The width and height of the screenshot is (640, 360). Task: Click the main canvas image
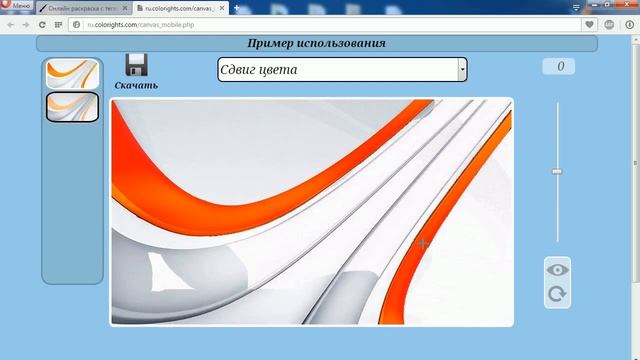click(x=312, y=212)
